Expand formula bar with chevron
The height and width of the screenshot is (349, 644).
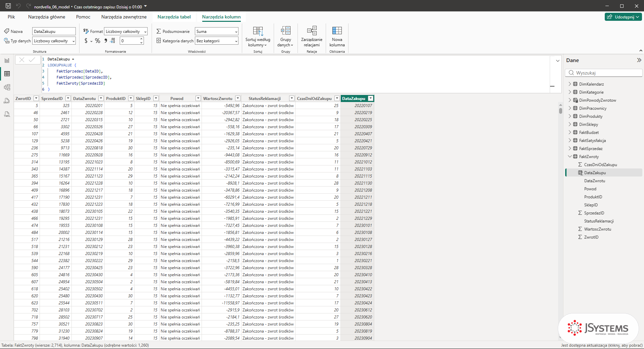coord(558,61)
